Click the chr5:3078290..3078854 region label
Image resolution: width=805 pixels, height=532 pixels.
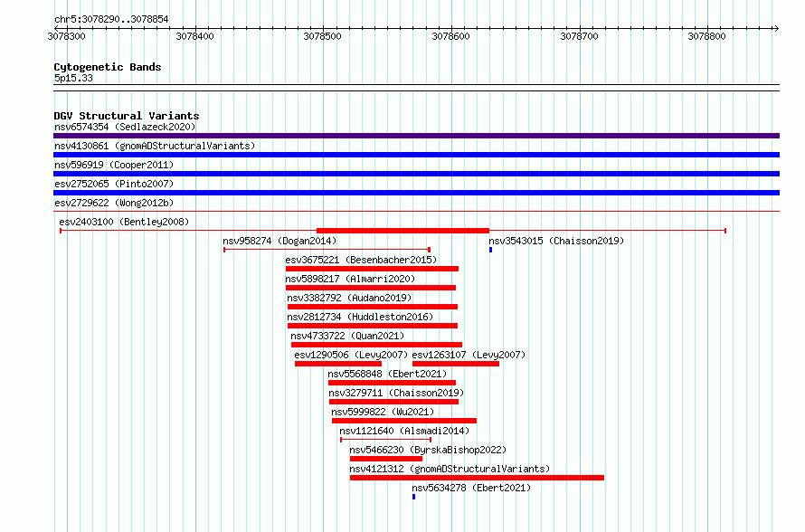pos(111,19)
